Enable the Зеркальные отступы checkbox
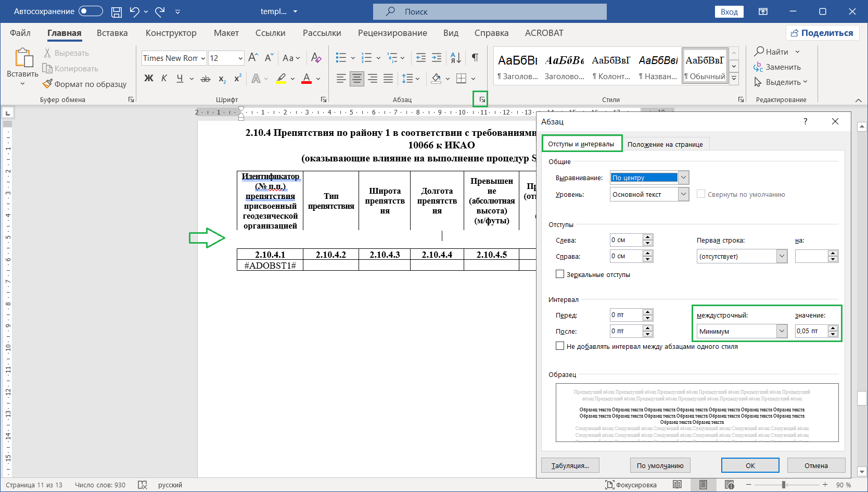868x492 pixels. tap(560, 274)
